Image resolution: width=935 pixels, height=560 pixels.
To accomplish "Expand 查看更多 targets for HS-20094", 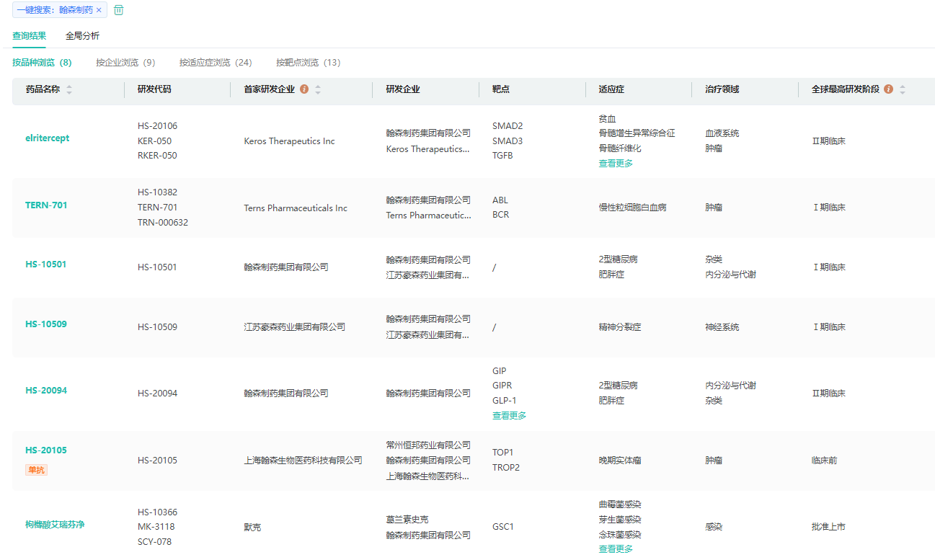I will (x=509, y=416).
